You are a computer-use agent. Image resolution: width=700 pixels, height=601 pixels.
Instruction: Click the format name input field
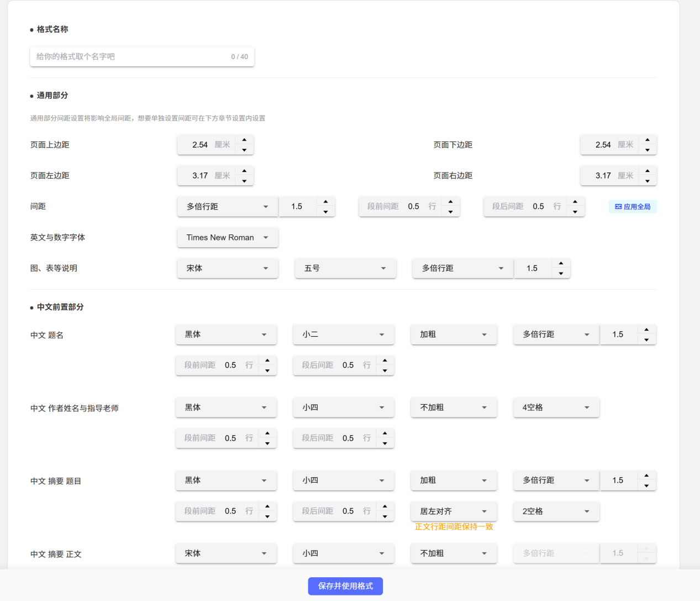142,56
